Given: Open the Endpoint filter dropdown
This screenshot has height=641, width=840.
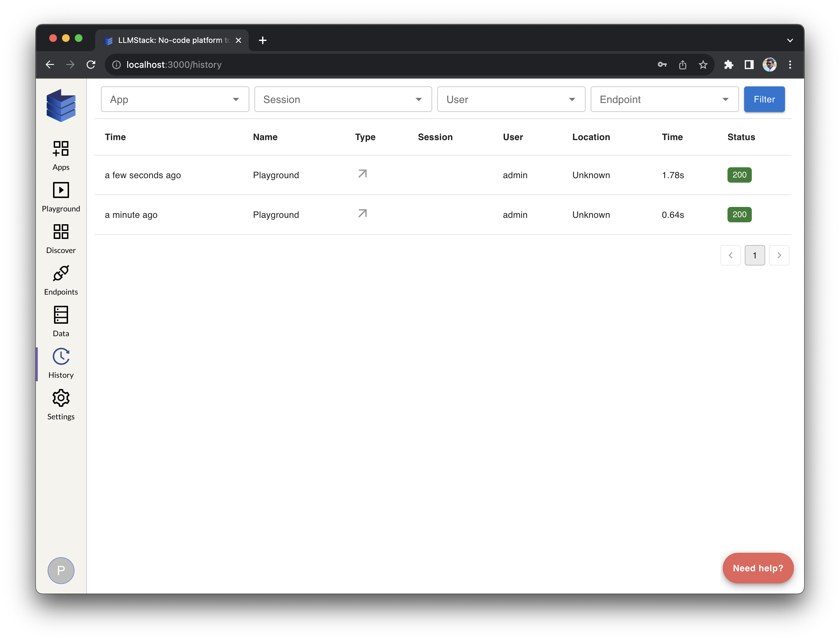Looking at the screenshot, I should [664, 99].
